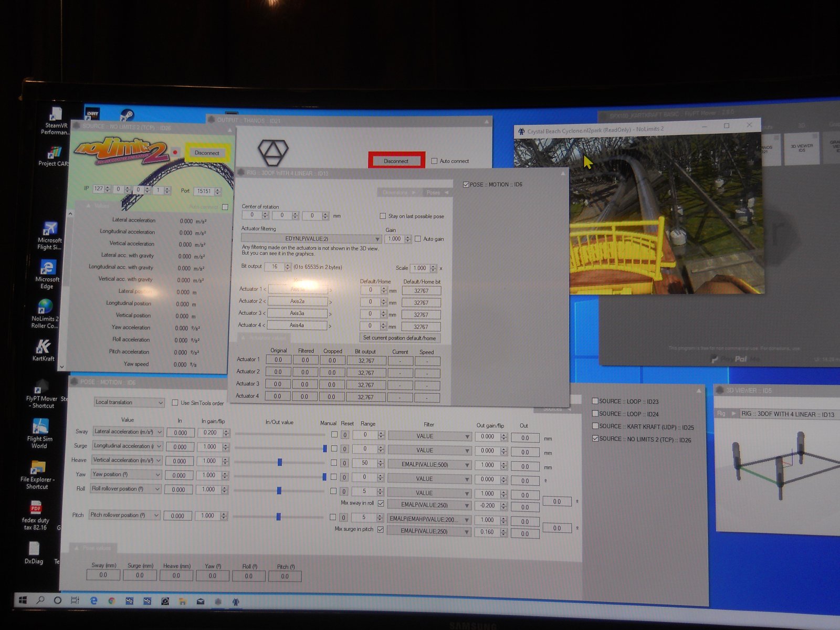Image resolution: width=840 pixels, height=630 pixels.
Task: Launch NoLimits 2 Roller Coaster desktop icon
Action: coord(45,314)
